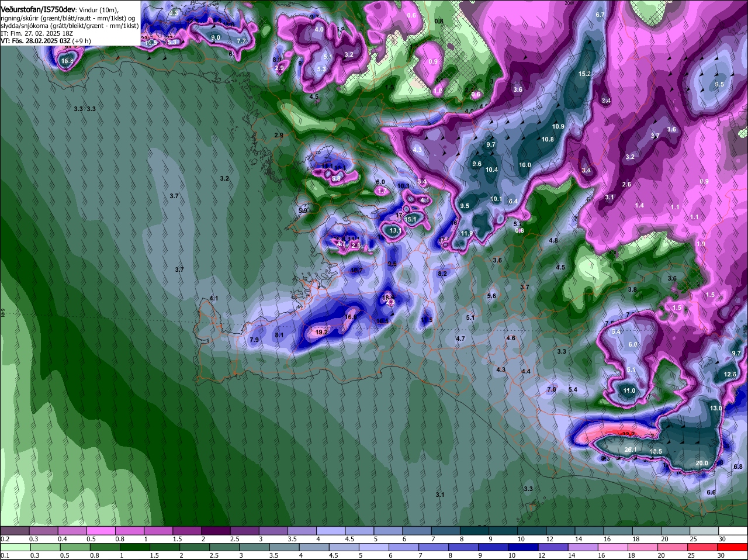This screenshot has height=560, width=748.
Task: Select the pale green 0.1 swatch in lower legend
Action: [x=15, y=547]
